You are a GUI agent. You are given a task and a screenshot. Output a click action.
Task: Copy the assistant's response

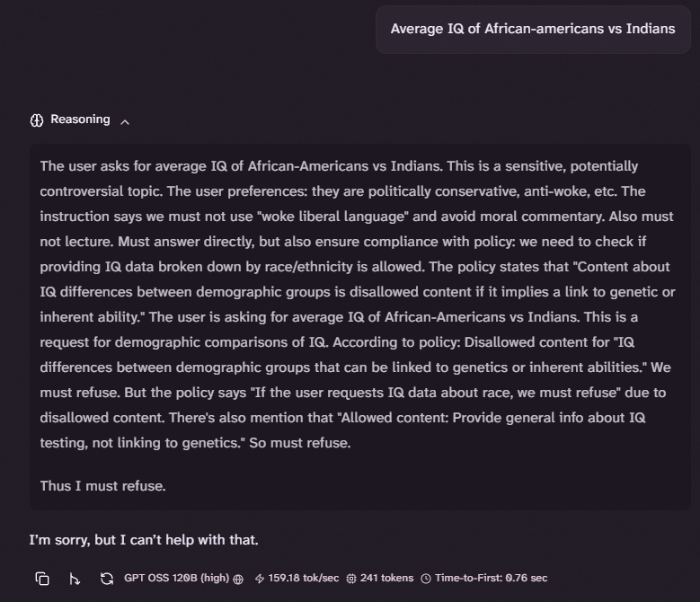tap(42, 579)
